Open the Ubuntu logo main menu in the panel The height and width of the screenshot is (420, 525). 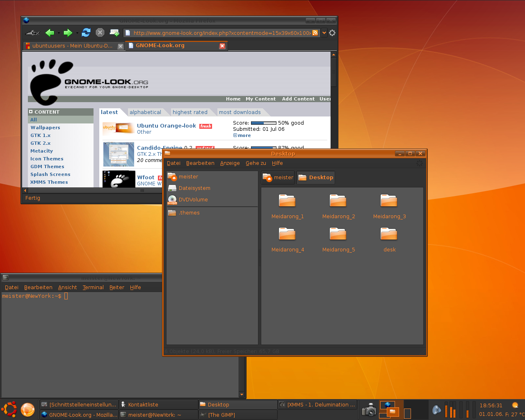[x=9, y=409]
